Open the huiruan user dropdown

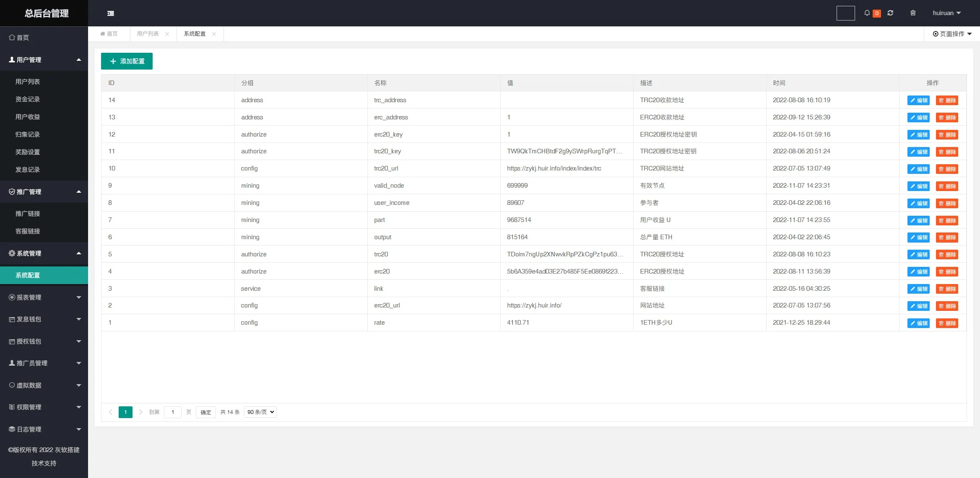[x=946, y=13]
